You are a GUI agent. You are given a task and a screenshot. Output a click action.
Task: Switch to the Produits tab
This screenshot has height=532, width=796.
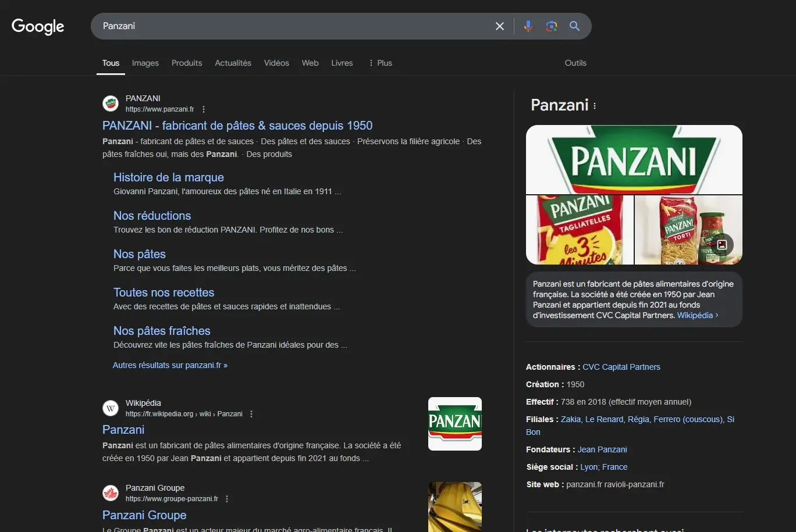187,63
